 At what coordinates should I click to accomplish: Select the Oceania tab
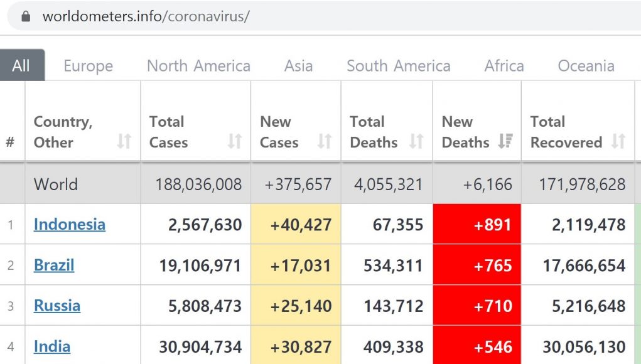point(586,66)
